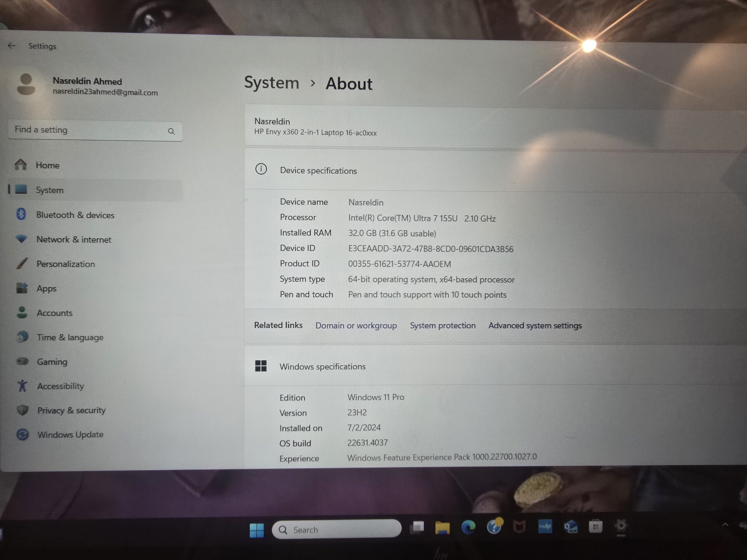
Task: Collapse the Windows specifications section
Action: (322, 367)
